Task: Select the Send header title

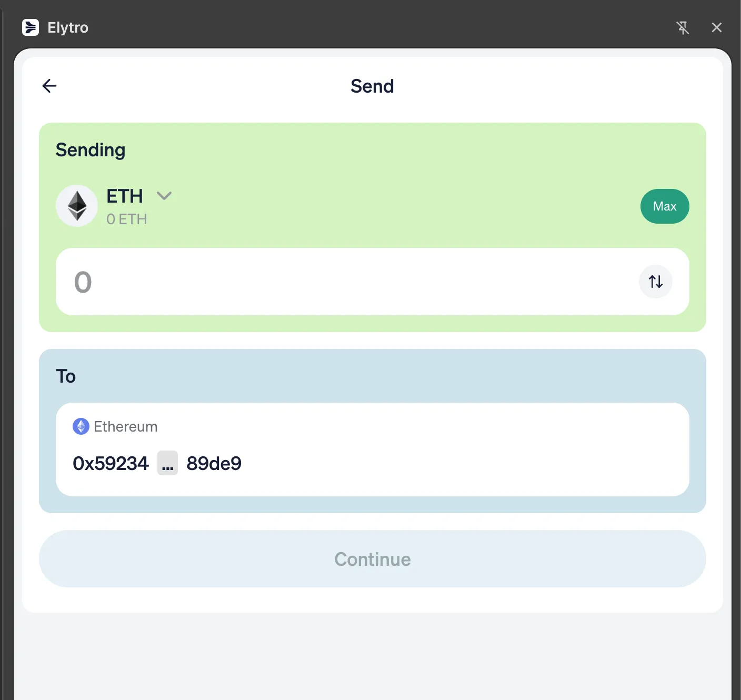Action: point(372,86)
